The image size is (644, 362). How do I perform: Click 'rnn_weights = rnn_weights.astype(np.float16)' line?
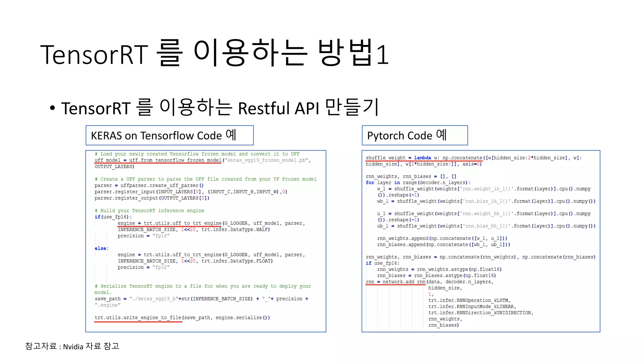440,269
